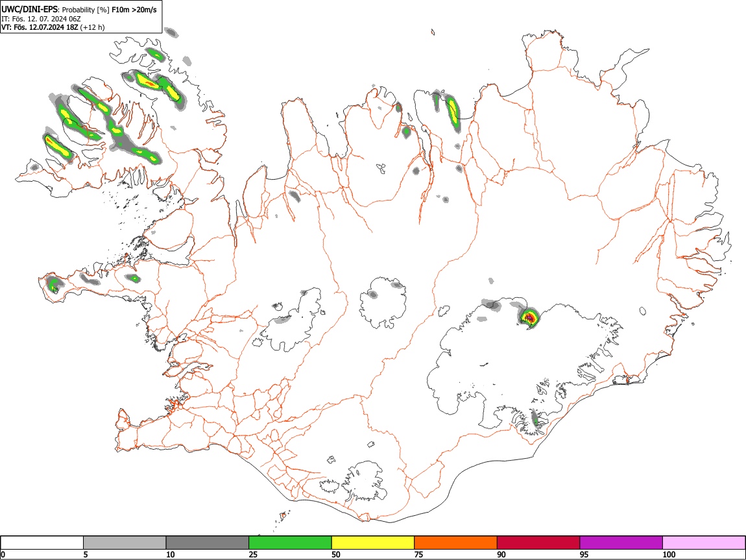
Task: Click the legend tick label '10'
Action: (171, 555)
